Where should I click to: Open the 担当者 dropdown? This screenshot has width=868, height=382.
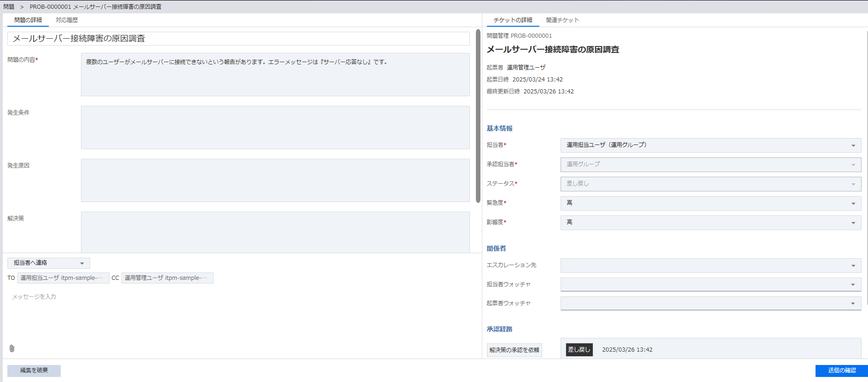710,145
